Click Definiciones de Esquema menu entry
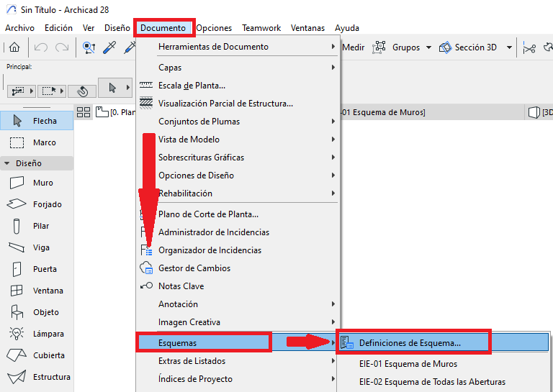Screen dimensions: 553x392 tap(409, 343)
